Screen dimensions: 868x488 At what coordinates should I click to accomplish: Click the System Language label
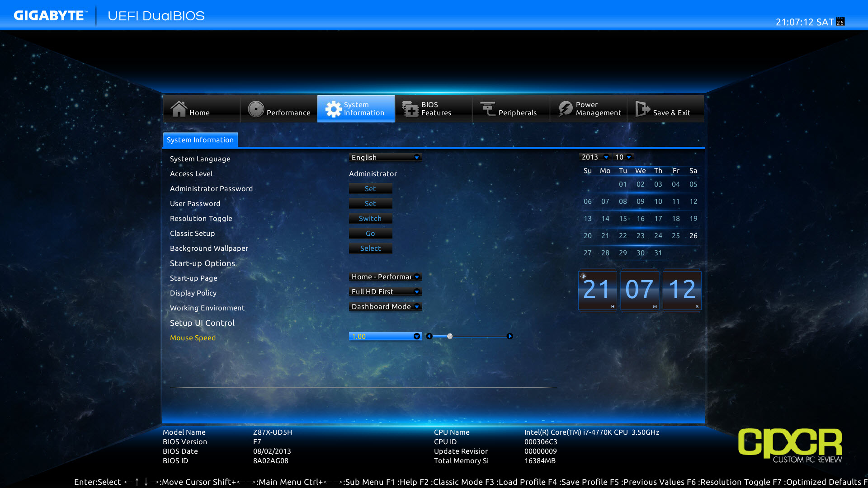click(x=200, y=159)
